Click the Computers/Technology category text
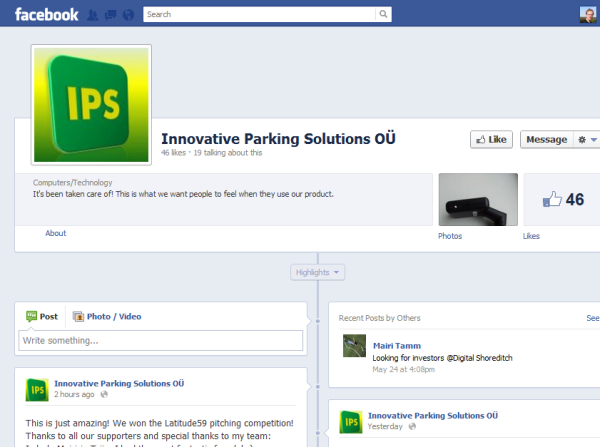Image resolution: width=600 pixels, height=447 pixels. pos(72,183)
